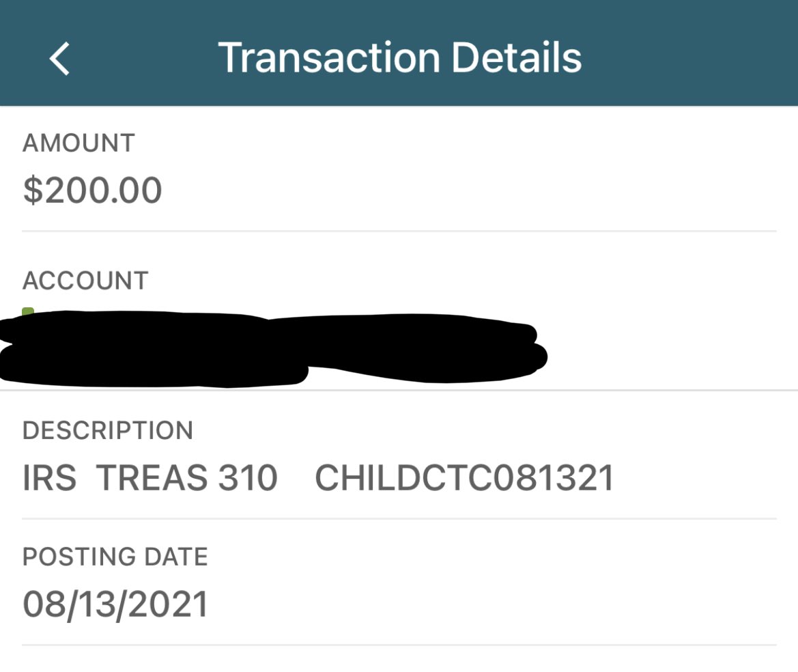
Task: Tap blank space right of the $200.00 amount
Action: 478,190
